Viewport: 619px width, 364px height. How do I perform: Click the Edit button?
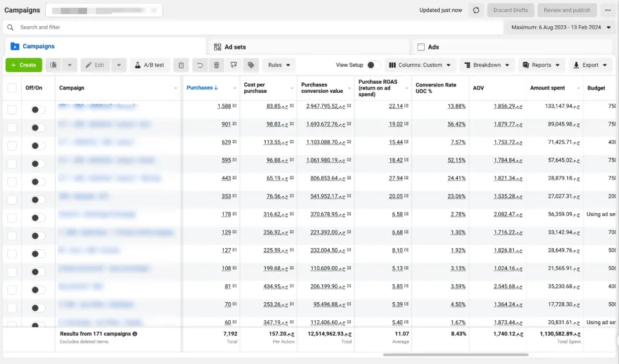tap(95, 65)
